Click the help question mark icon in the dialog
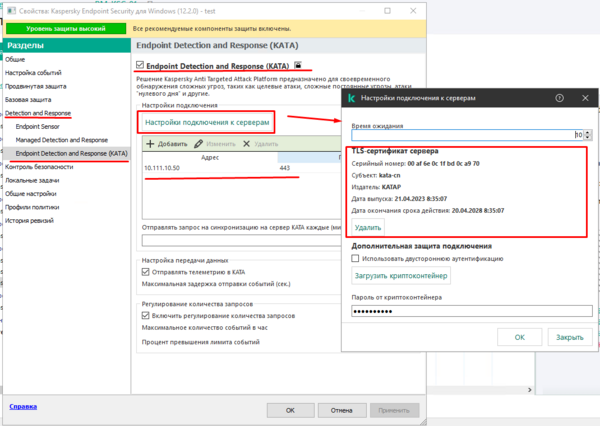 [x=558, y=98]
